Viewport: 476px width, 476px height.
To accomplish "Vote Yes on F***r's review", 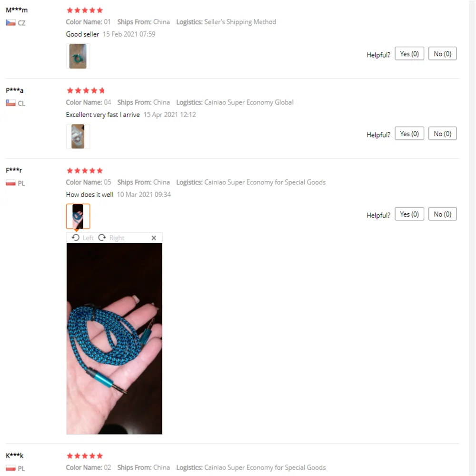I will 409,214.
